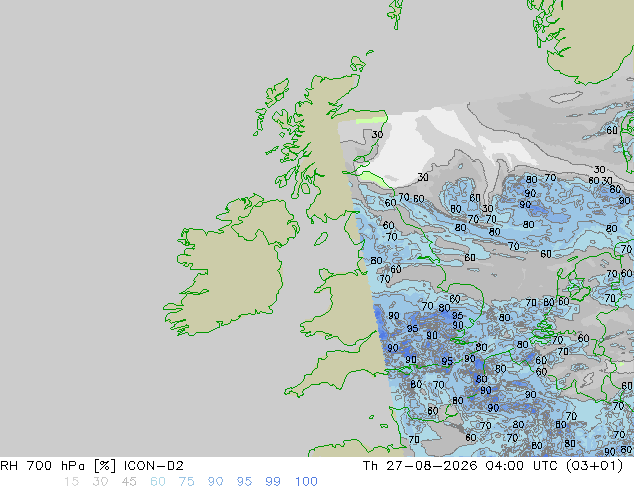Click the ICON-D2 model label
The width and height of the screenshot is (634, 490).
(x=154, y=466)
